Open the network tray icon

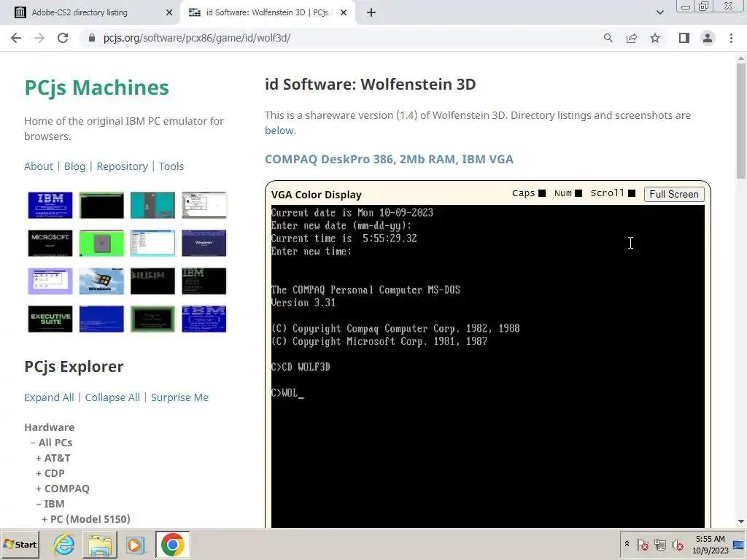coord(659,544)
